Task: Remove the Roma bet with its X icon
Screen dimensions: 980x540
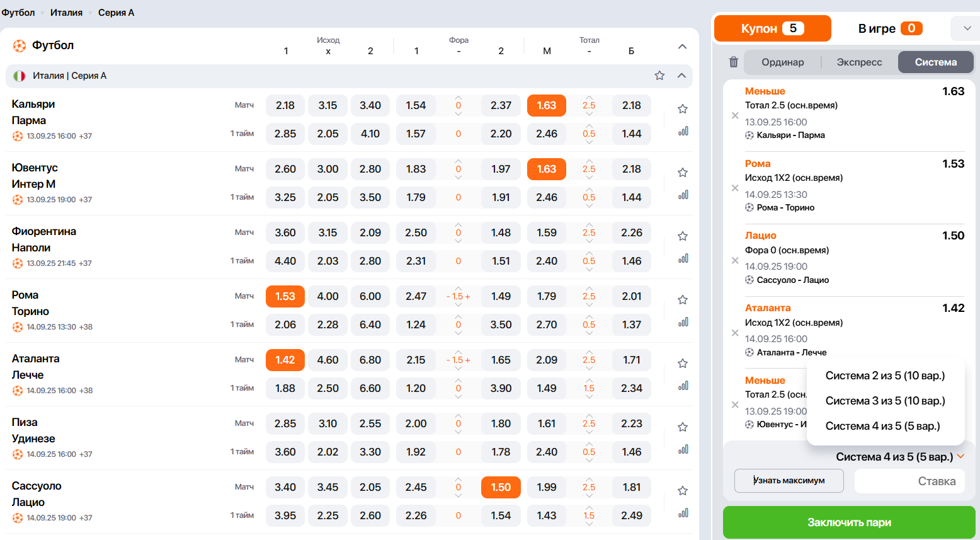Action: click(734, 188)
